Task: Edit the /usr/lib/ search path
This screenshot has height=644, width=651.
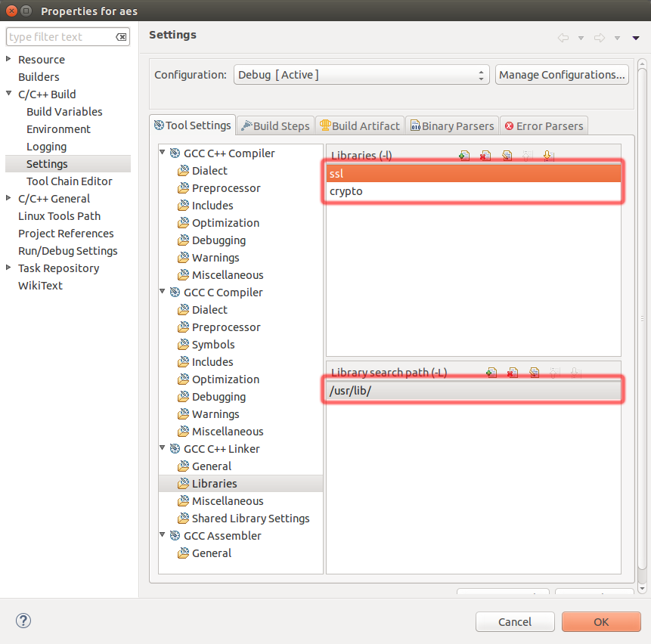Action: pyautogui.click(x=535, y=373)
